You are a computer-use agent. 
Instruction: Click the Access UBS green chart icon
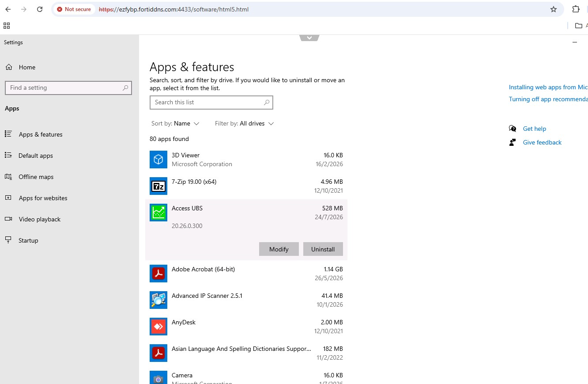pos(158,213)
